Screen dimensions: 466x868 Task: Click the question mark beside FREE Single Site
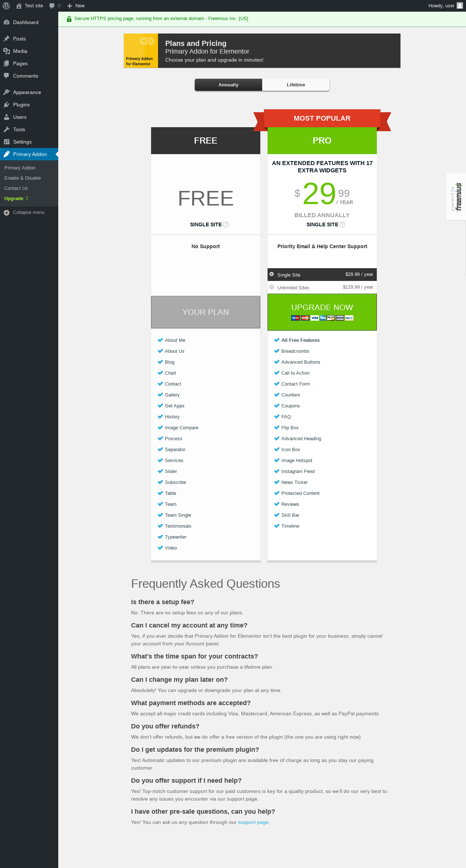coord(226,224)
